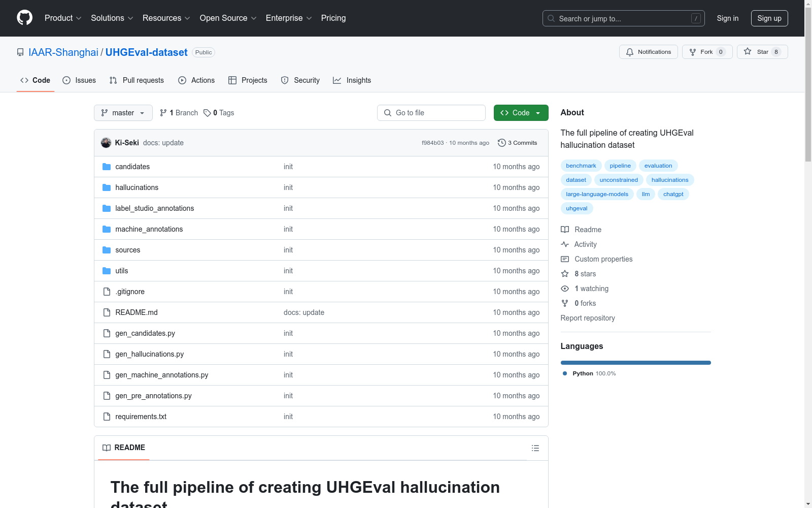Viewport: 812px width, 508px height.
Task: View the Insights tab
Action: (x=352, y=80)
